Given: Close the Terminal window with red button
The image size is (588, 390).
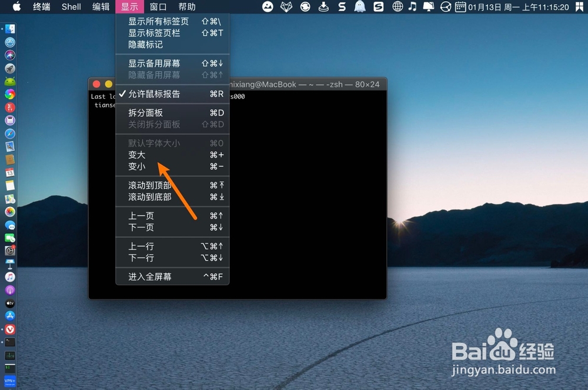Looking at the screenshot, I should point(96,84).
